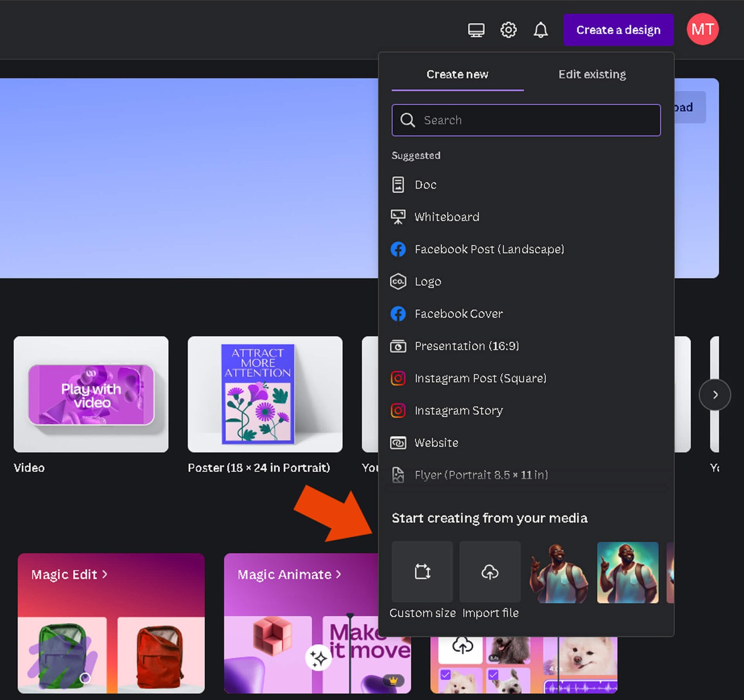This screenshot has width=744, height=700.
Task: Click upload cloud icon in media card
Action: point(462,647)
